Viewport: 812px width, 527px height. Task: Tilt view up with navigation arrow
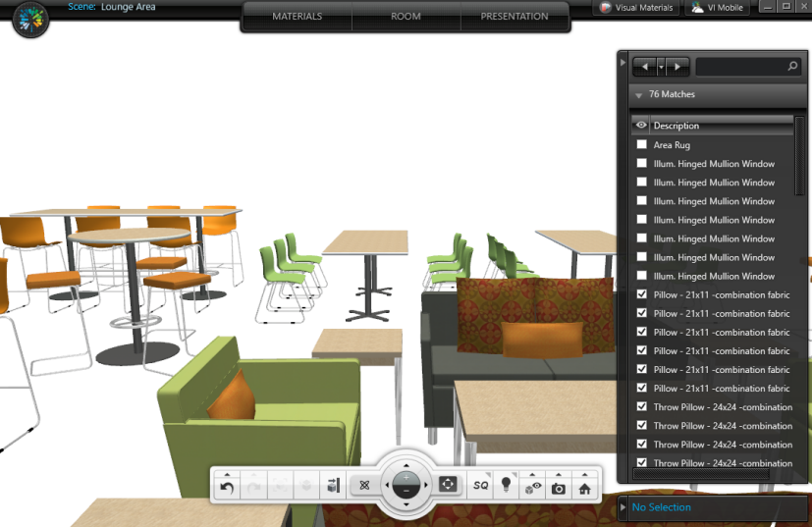coord(406,465)
